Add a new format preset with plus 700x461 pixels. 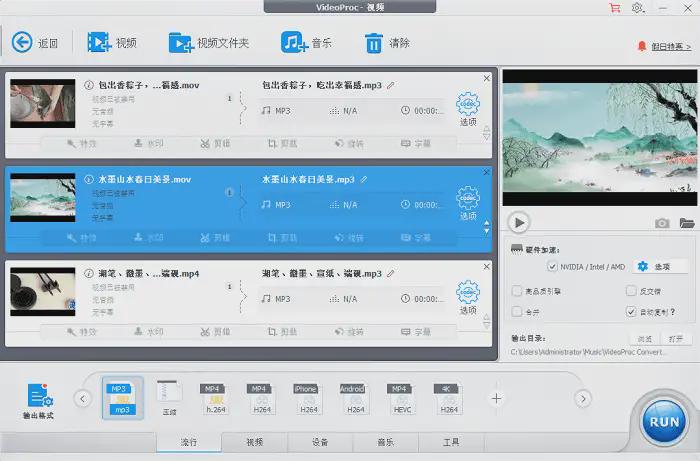click(x=495, y=398)
